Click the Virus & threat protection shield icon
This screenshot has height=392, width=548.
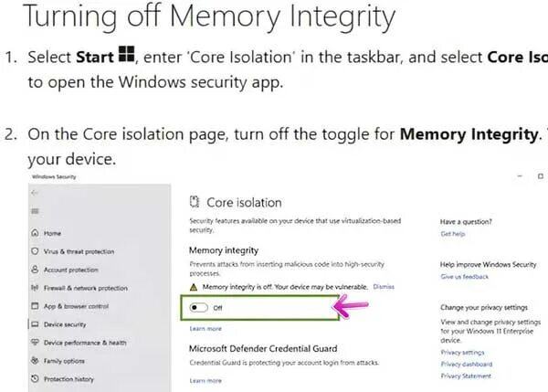[x=34, y=251]
